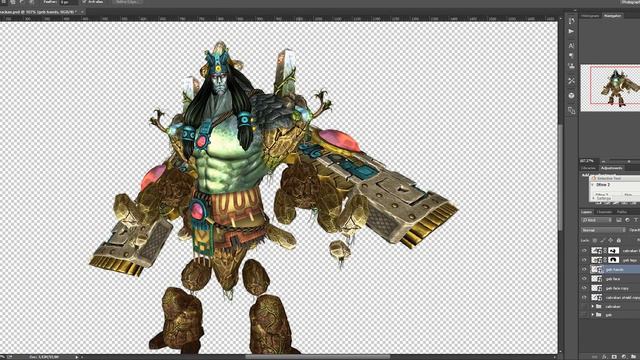640x360 pixels.
Task: Filter layers by adjustment type icon
Action: 627,220
